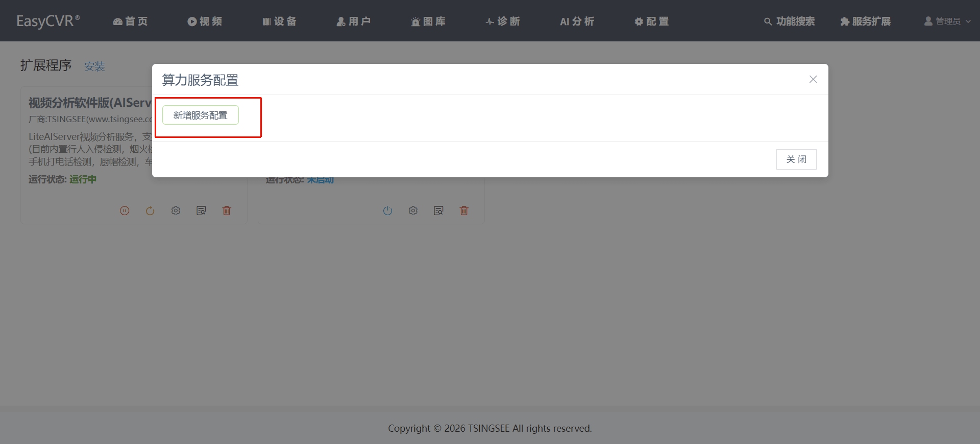Close the 算力服务配置 dialog with X
Viewport: 980px width, 444px height.
(813, 79)
